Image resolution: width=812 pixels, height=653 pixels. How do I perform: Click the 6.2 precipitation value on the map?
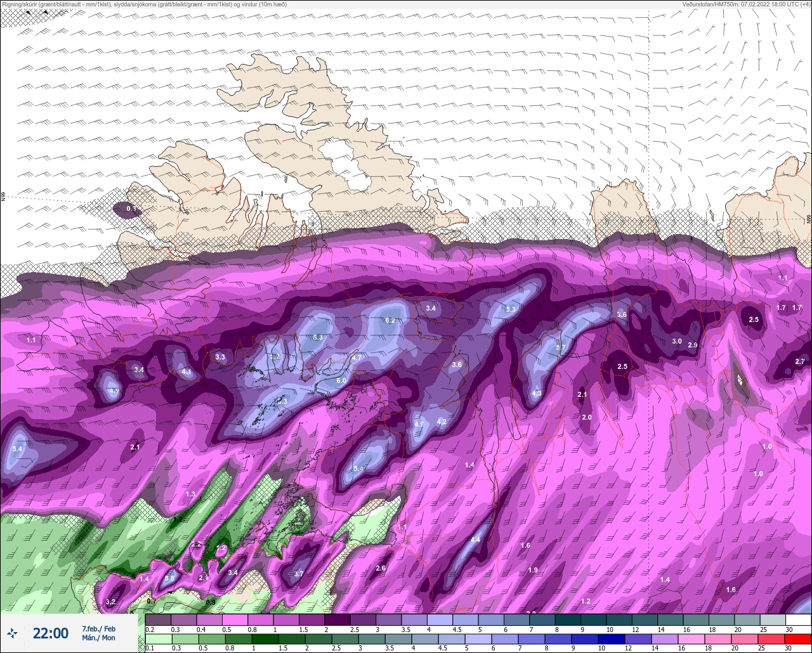(x=390, y=320)
